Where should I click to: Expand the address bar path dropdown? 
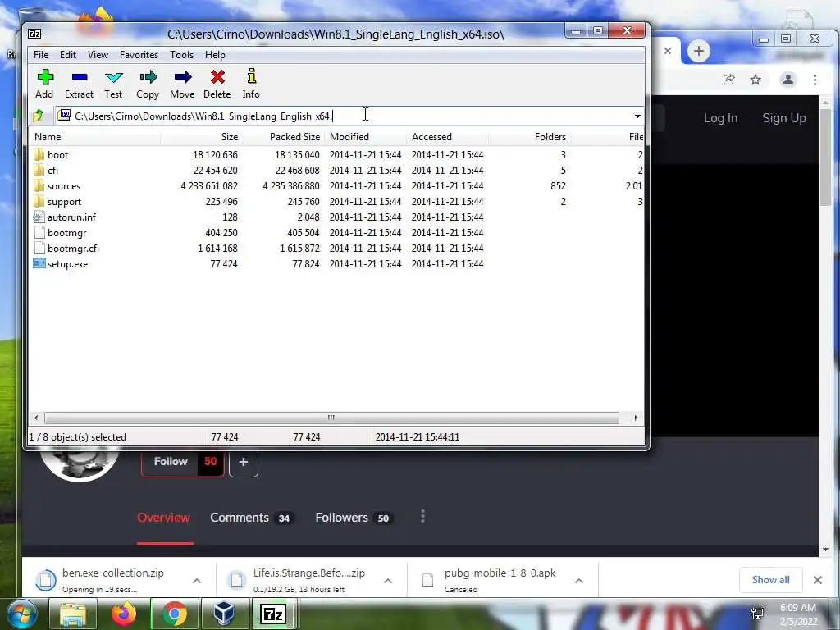tap(637, 116)
